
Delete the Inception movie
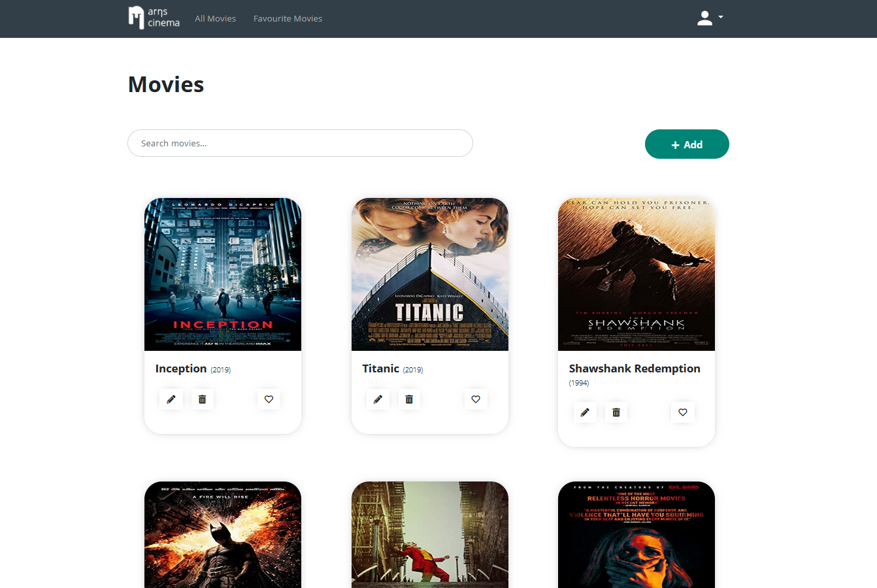[203, 399]
